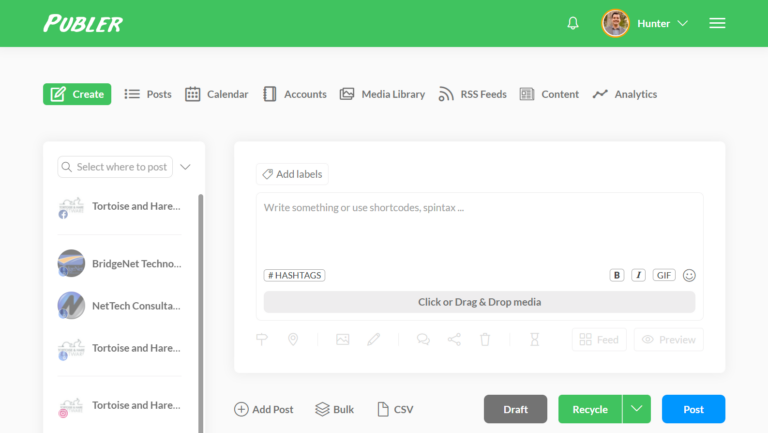Click the image icon below the editor
The width and height of the screenshot is (768, 433).
[343, 339]
